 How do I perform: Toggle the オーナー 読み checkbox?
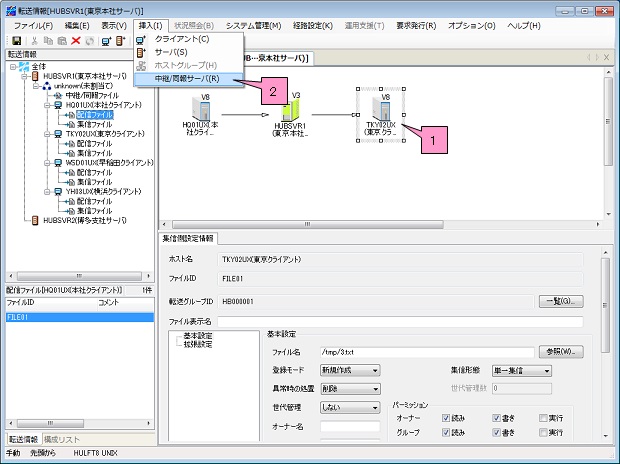pyautogui.click(x=446, y=418)
